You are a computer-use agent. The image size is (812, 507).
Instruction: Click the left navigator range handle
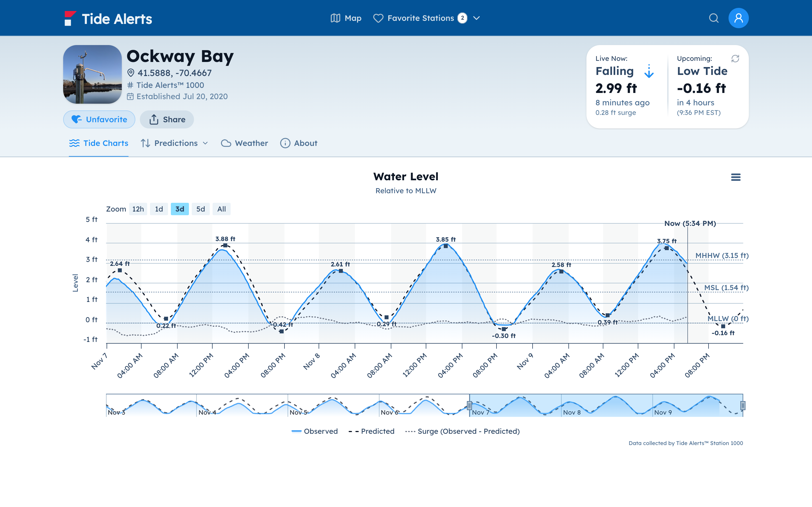pyautogui.click(x=469, y=405)
